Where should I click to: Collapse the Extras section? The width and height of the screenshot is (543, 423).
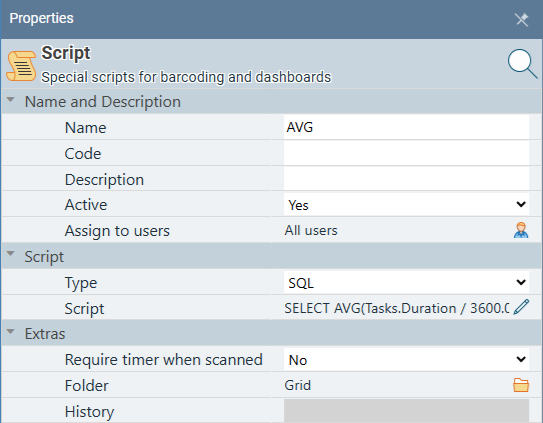point(11,332)
